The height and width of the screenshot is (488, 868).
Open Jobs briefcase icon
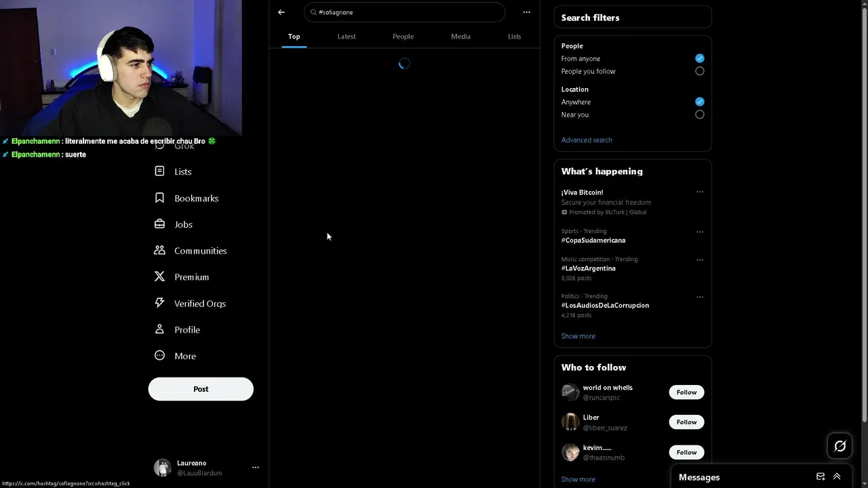(159, 224)
